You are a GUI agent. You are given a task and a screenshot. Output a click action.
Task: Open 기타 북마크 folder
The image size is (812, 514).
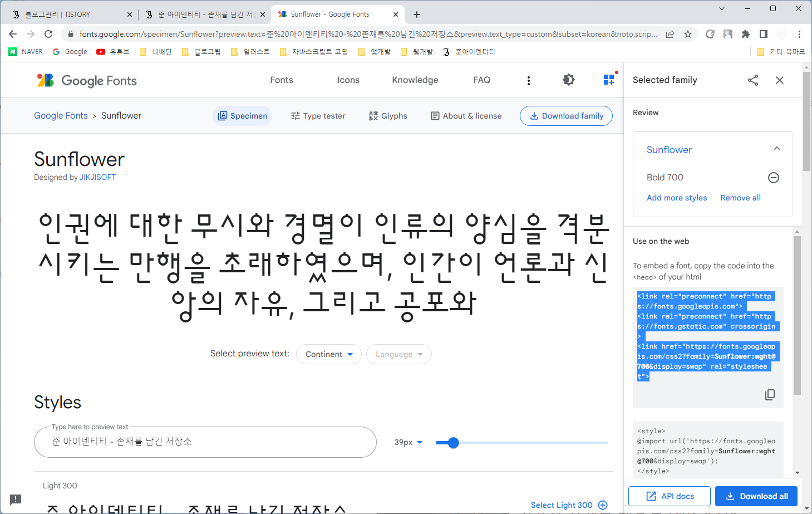tap(781, 52)
